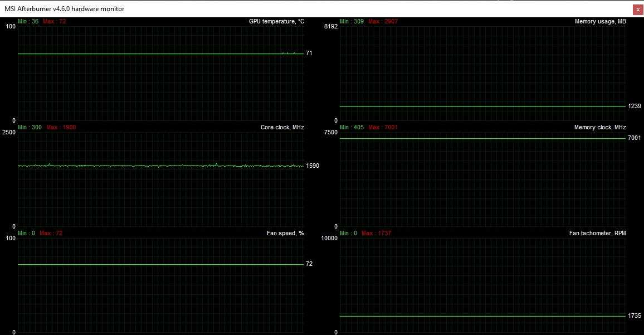Click the Min : 405 memory clock reading
This screenshot has width=644, height=335.
[x=352, y=128]
